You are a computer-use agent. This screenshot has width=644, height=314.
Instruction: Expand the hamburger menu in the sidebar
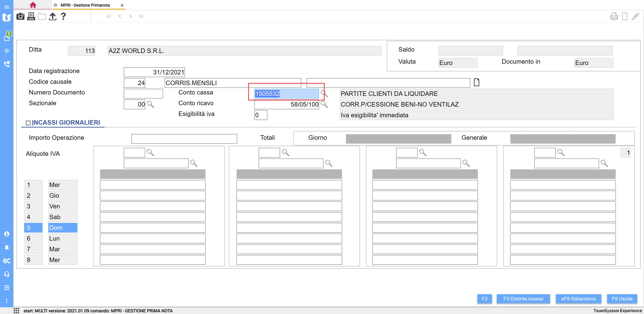click(7, 7)
